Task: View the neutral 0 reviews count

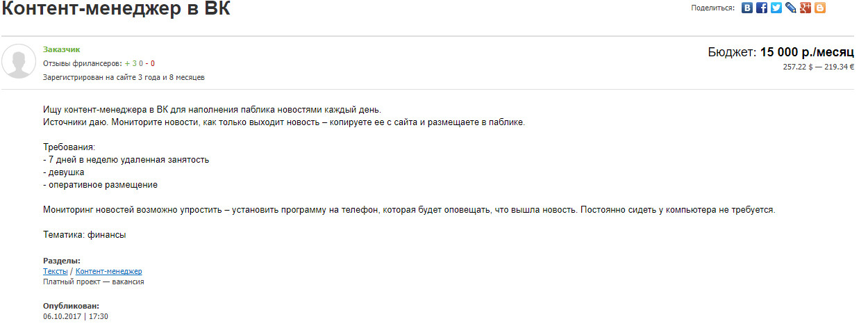Action: [141, 63]
